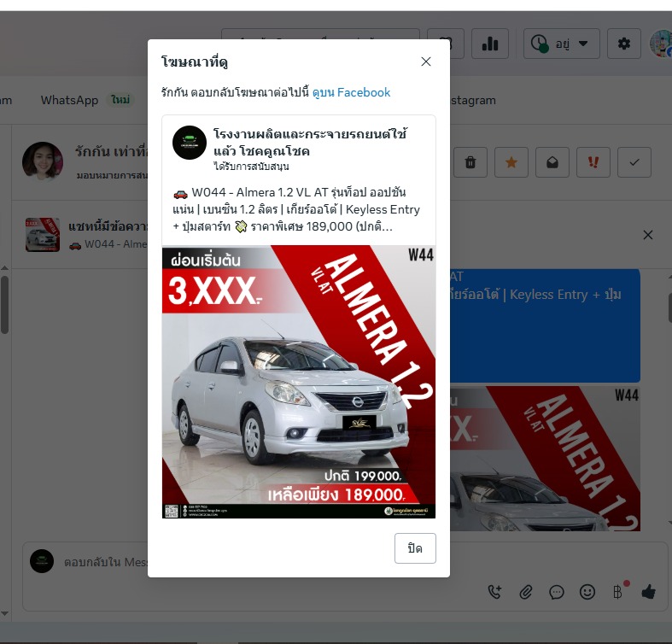Click the customer name 'รักกัน เท่าที่' header

(111, 151)
